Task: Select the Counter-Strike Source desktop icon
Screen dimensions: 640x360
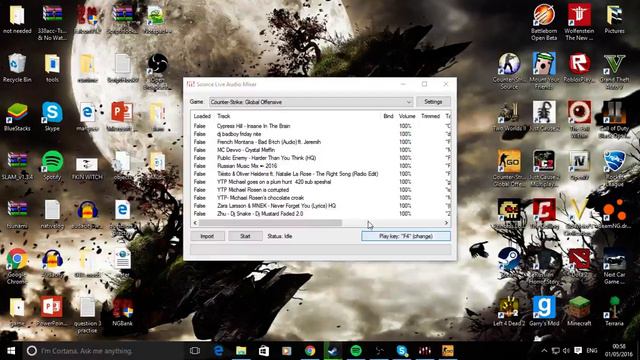Action: tap(509, 71)
